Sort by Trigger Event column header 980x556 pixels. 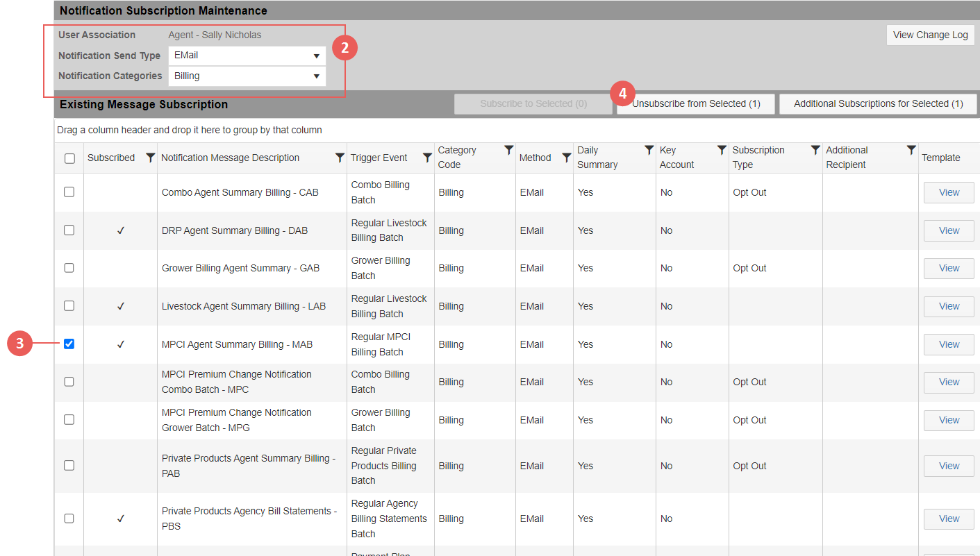tap(379, 158)
